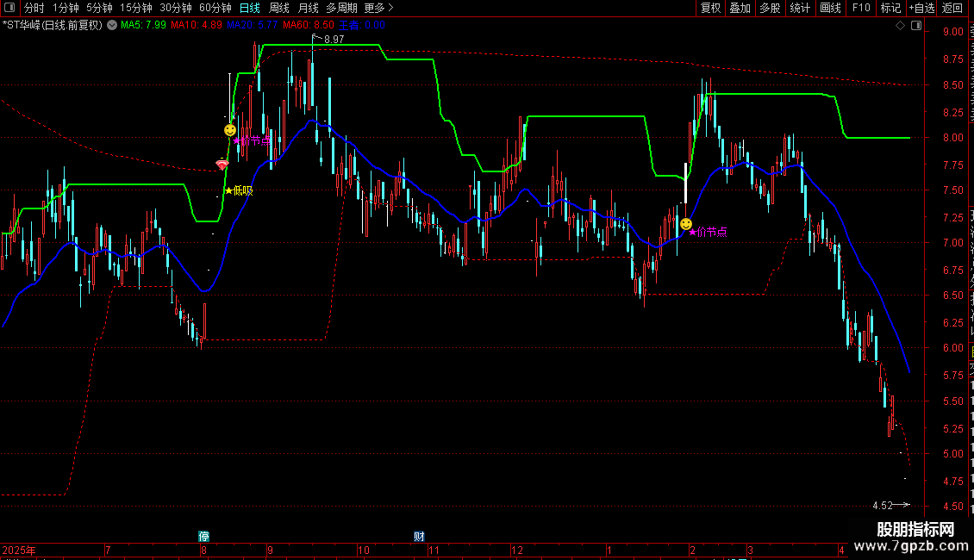
Task: Add stock via +自选 button
Action: 921,8
